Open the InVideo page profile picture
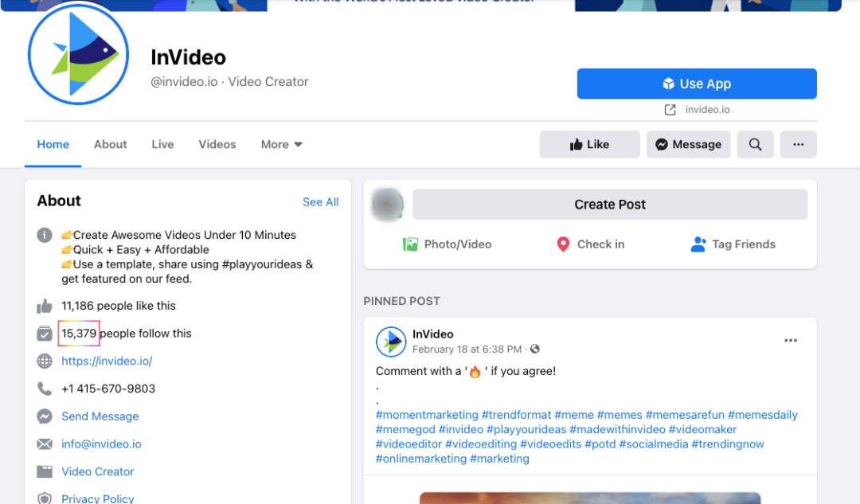The image size is (860, 504). [78, 54]
